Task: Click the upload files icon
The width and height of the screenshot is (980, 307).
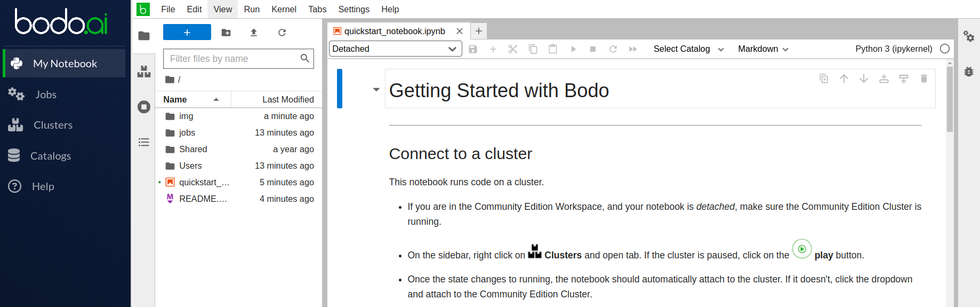Action: tap(254, 33)
